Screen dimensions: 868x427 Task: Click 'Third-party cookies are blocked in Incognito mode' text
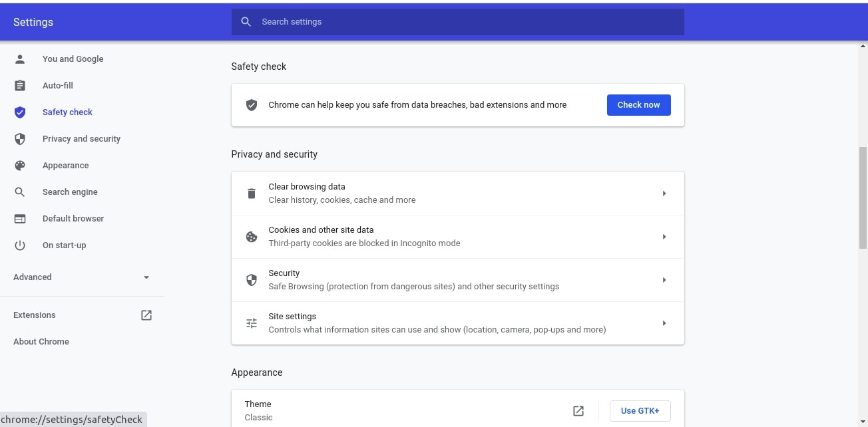click(364, 243)
